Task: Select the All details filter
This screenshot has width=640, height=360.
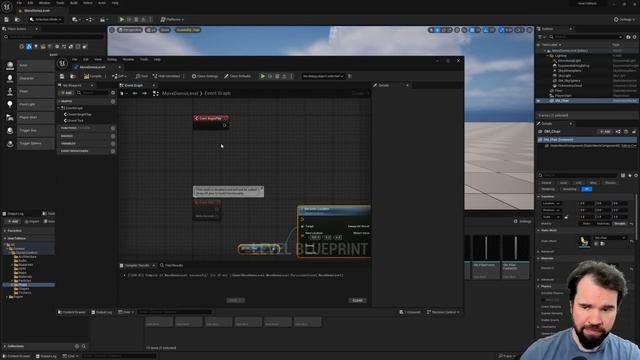Action: [587, 189]
